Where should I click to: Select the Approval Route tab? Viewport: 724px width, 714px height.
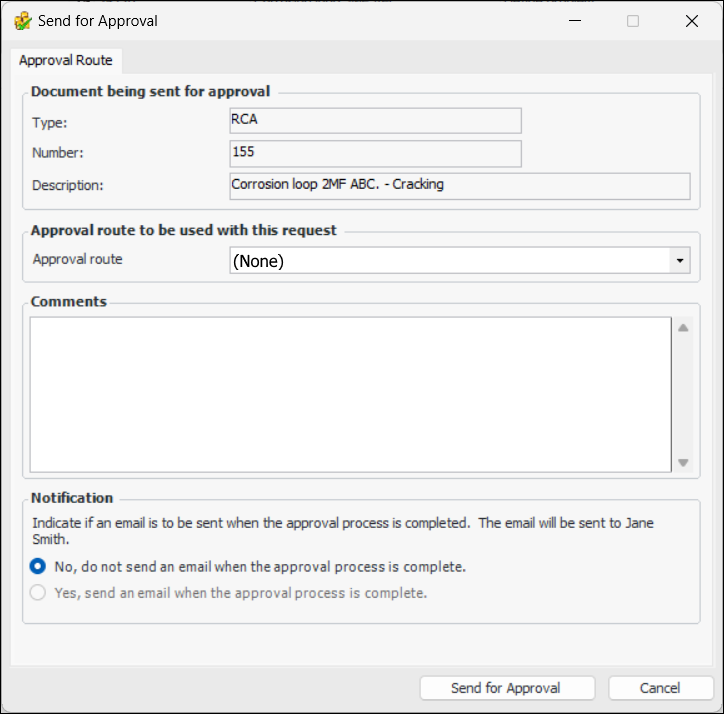(66, 60)
